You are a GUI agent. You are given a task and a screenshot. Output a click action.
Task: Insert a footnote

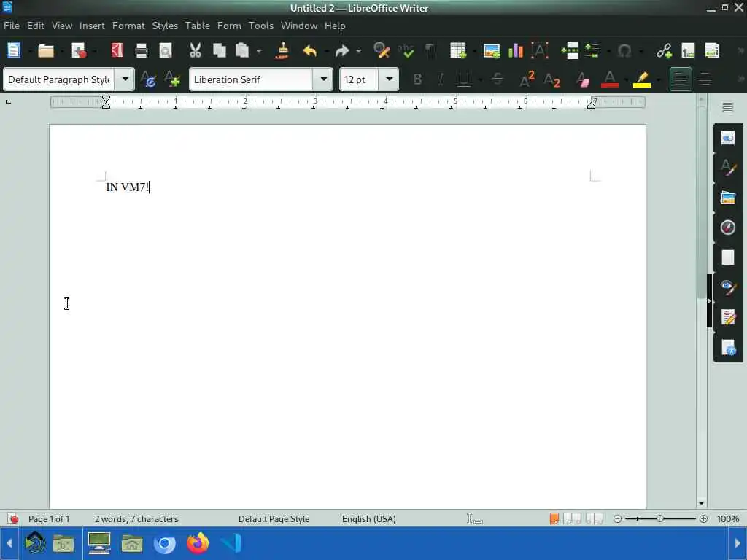[x=688, y=50]
